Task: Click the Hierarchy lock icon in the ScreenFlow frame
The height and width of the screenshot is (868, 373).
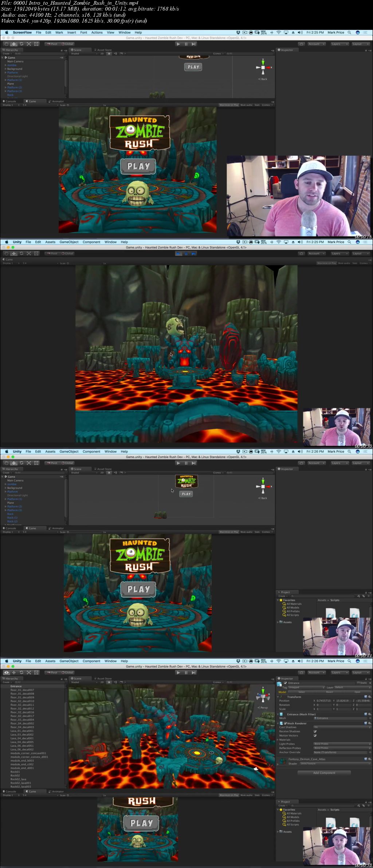Action: click(x=62, y=50)
